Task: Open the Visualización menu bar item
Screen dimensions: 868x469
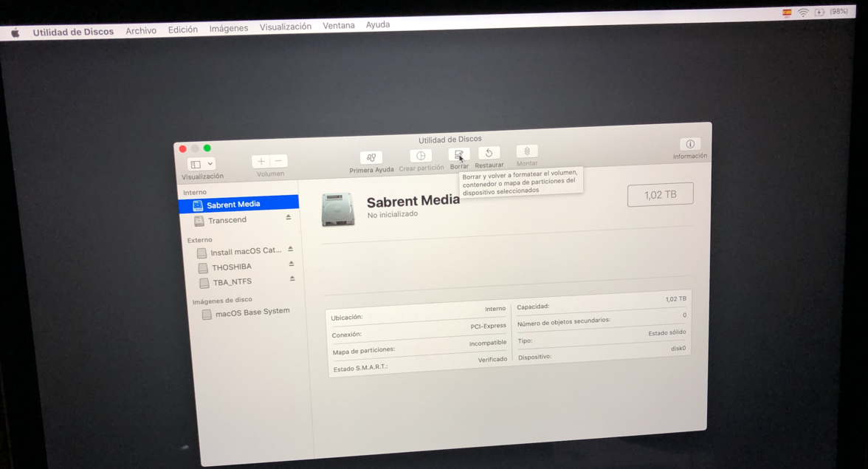Action: click(285, 27)
